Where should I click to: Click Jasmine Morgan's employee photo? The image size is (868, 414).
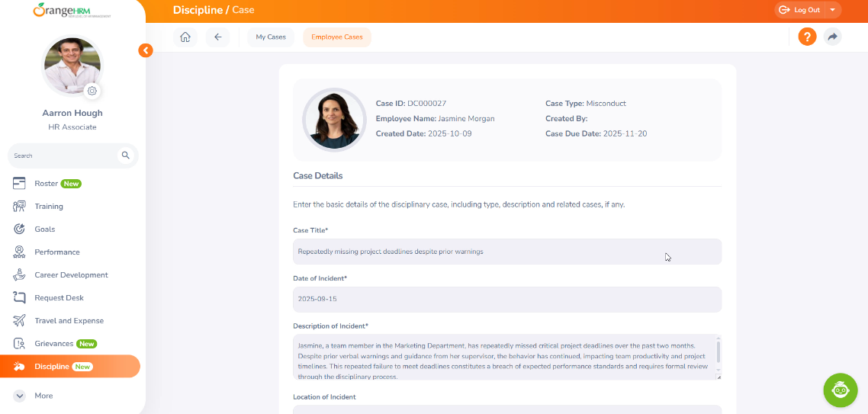[x=334, y=120]
